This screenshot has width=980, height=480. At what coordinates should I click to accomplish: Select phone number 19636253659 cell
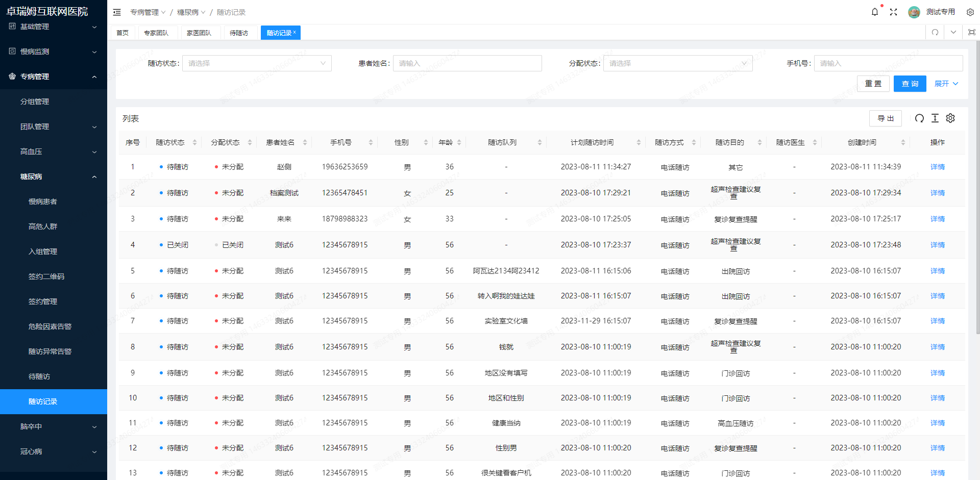[x=345, y=167]
